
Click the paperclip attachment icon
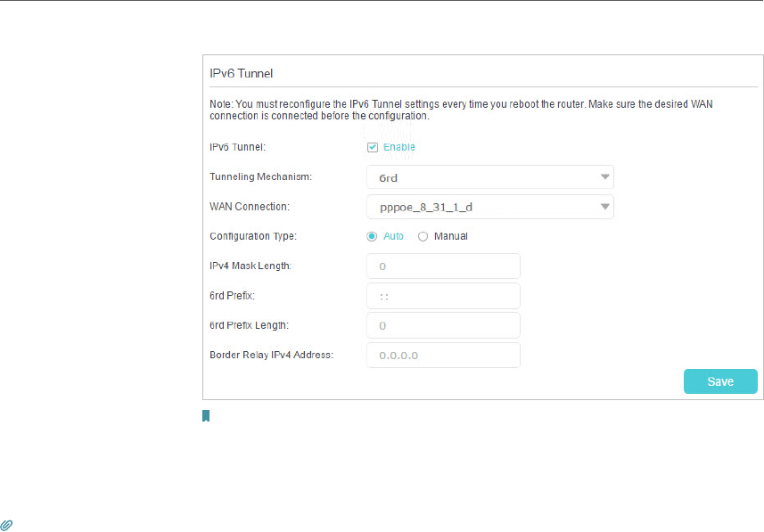(x=6, y=526)
